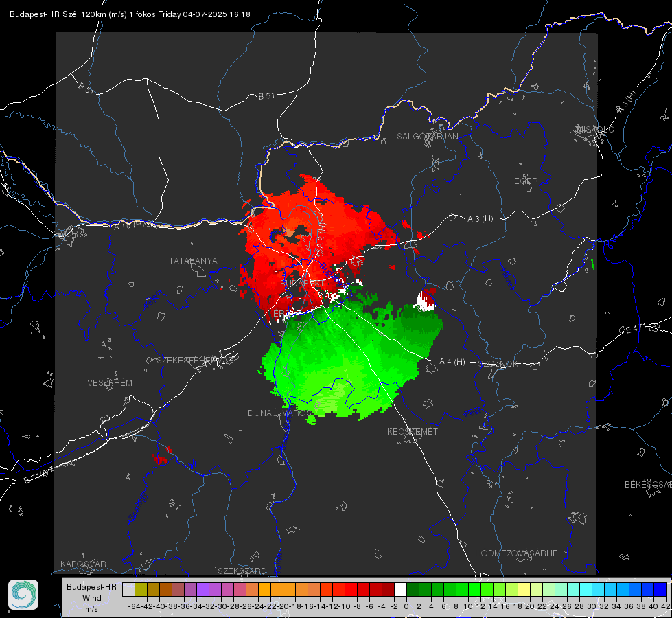Click the SZEKSZARD city label
The image size is (672, 618).
coord(242,571)
